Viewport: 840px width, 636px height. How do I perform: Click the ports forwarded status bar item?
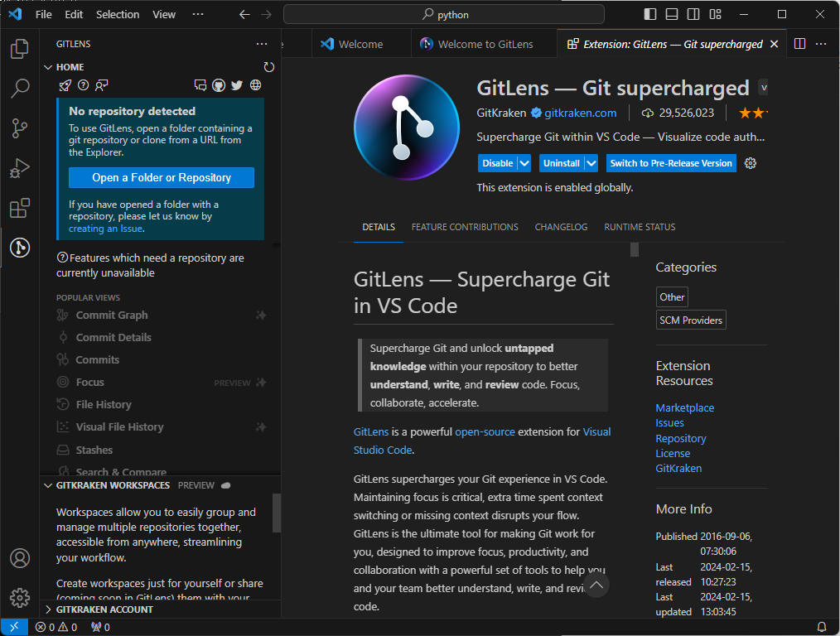pyautogui.click(x=101, y=627)
